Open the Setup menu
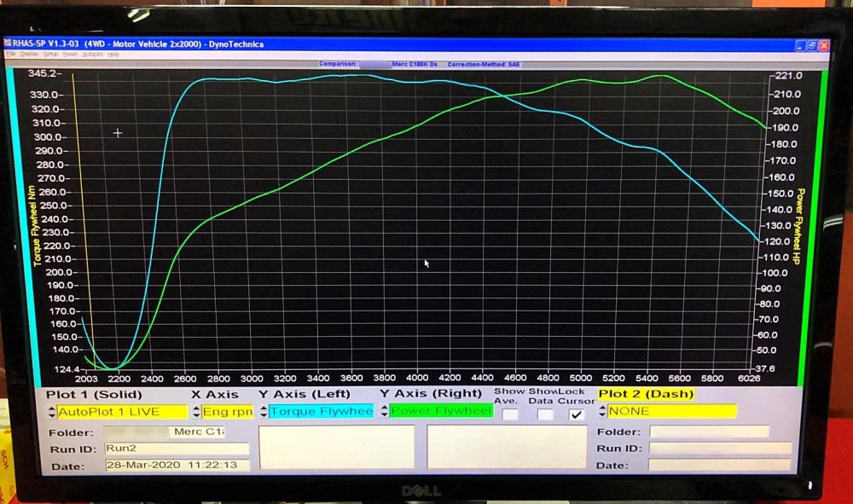 (50, 55)
